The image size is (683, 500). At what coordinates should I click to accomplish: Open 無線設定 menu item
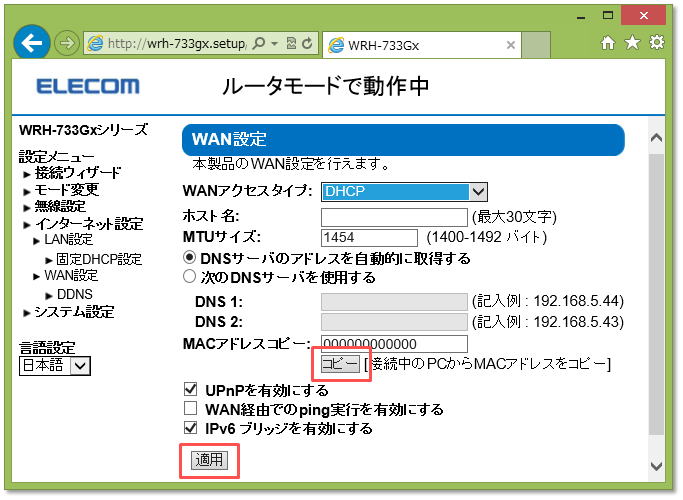[x=60, y=206]
